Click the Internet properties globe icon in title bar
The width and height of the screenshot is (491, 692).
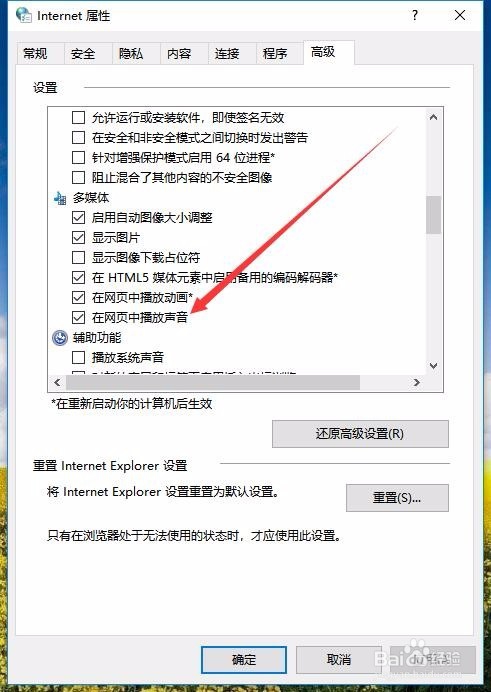pyautogui.click(x=23, y=15)
